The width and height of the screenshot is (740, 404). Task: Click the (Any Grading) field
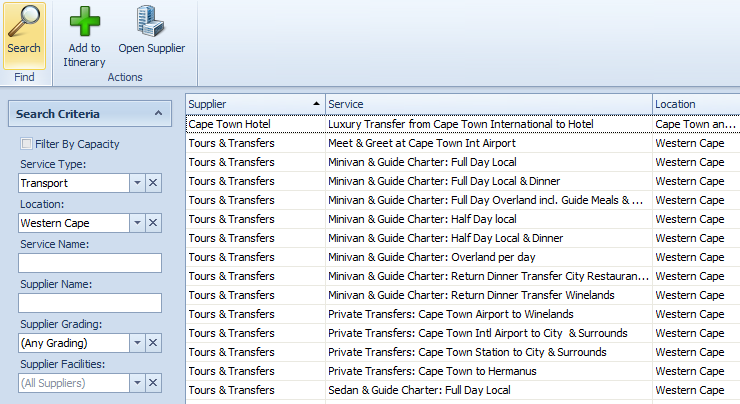click(74, 343)
